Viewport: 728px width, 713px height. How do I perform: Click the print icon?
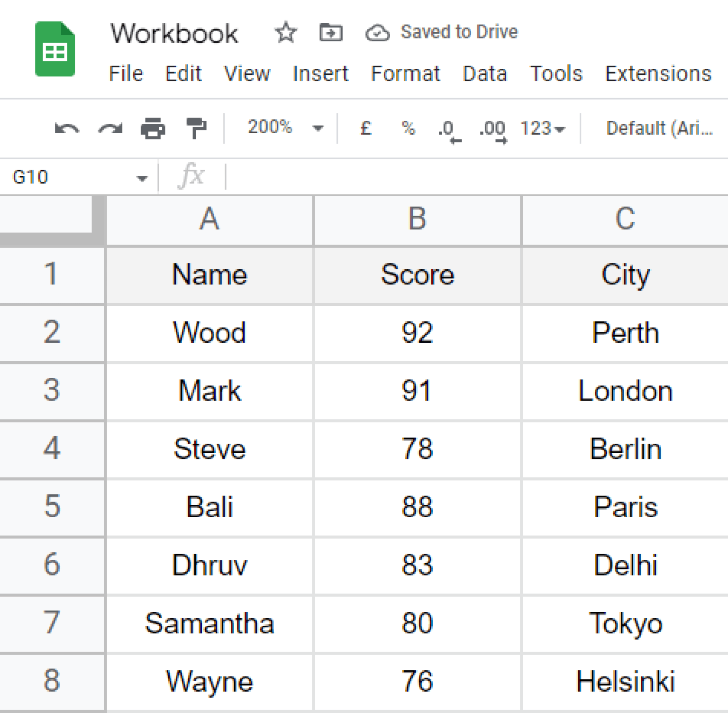[153, 128]
